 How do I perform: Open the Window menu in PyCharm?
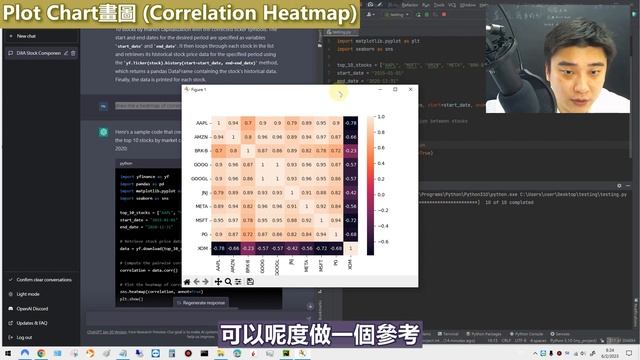[467, 5]
